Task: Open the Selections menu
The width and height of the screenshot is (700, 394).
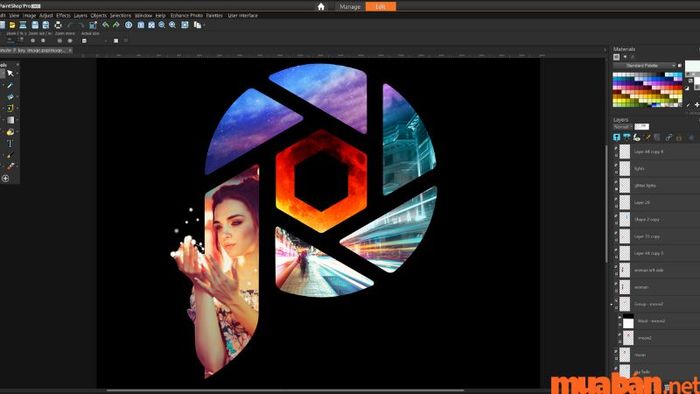Action: click(x=121, y=15)
